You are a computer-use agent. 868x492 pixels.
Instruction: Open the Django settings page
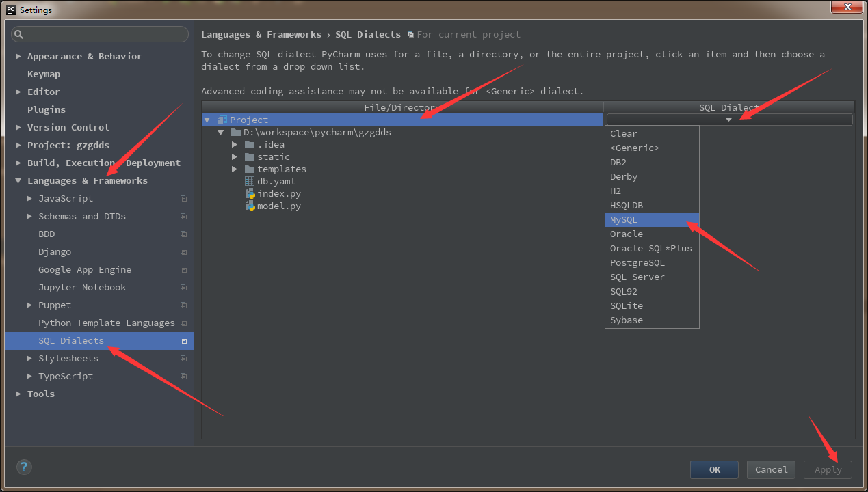[x=55, y=252]
